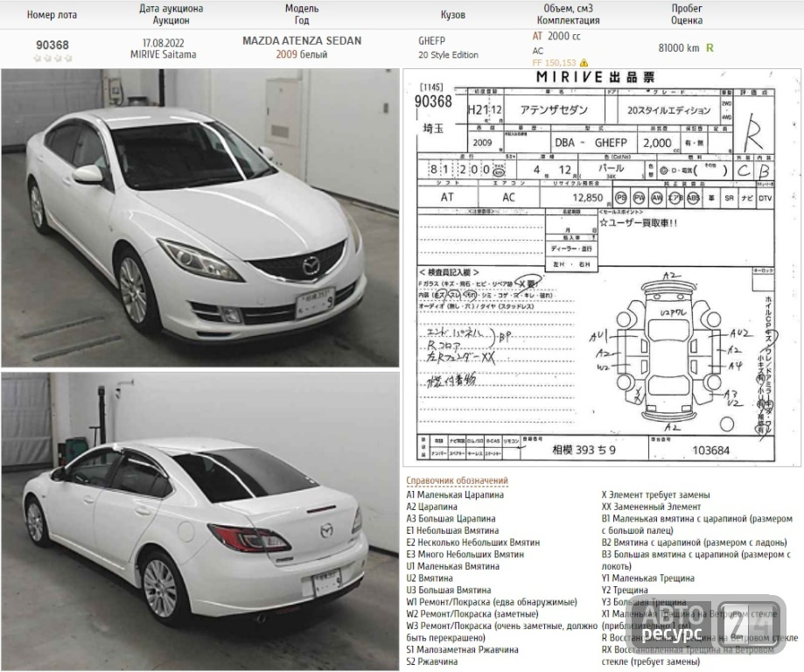Click the FF 150,153 price

pyautogui.click(x=555, y=63)
